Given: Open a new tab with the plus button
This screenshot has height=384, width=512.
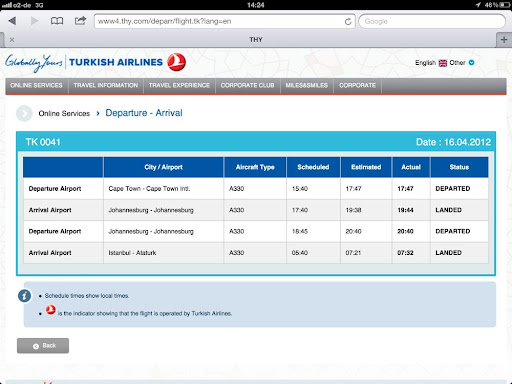Looking at the screenshot, I should point(504,40).
